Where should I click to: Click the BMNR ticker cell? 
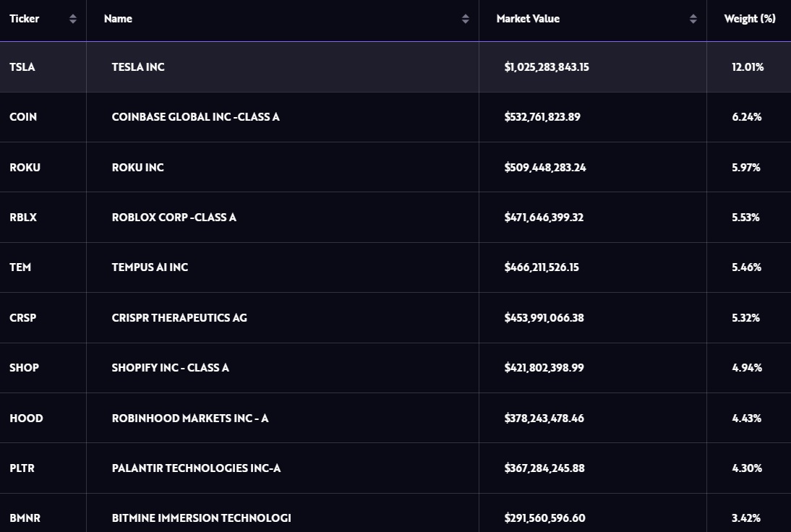pyautogui.click(x=25, y=518)
